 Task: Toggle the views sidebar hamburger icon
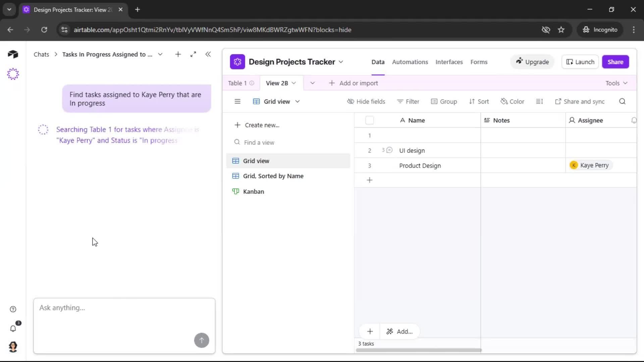[237, 102]
